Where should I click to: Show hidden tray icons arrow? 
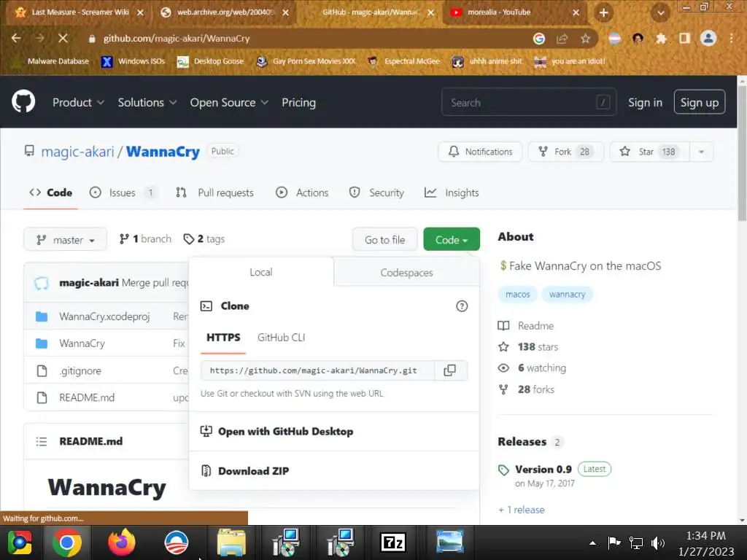coord(592,542)
